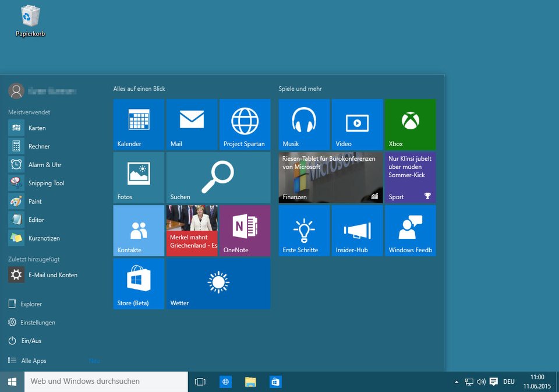Focus the Web und Windows search box

pos(106,382)
